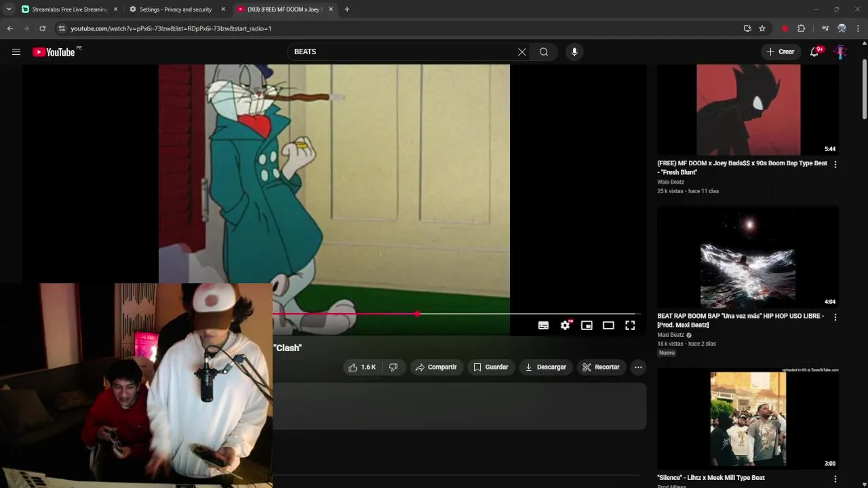Open a new browser tab
868x488 pixels.
pos(347,9)
